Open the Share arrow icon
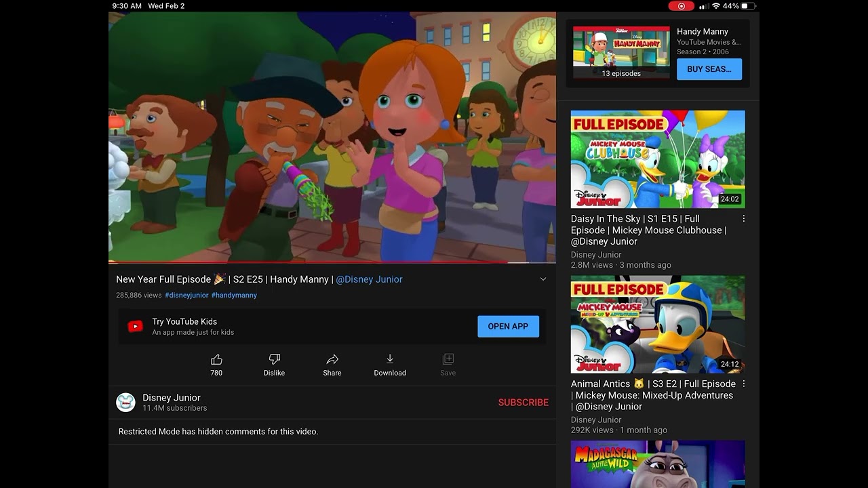868x488 pixels. click(x=332, y=359)
